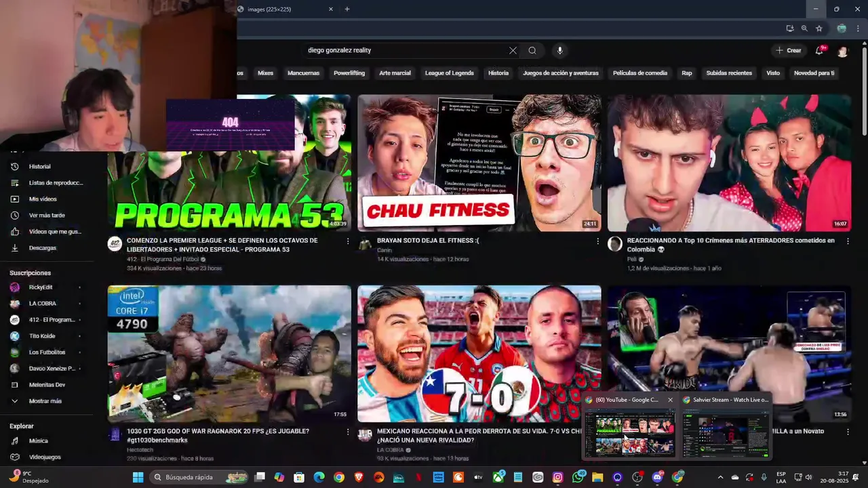Filter by League of Legends chip

coord(449,73)
